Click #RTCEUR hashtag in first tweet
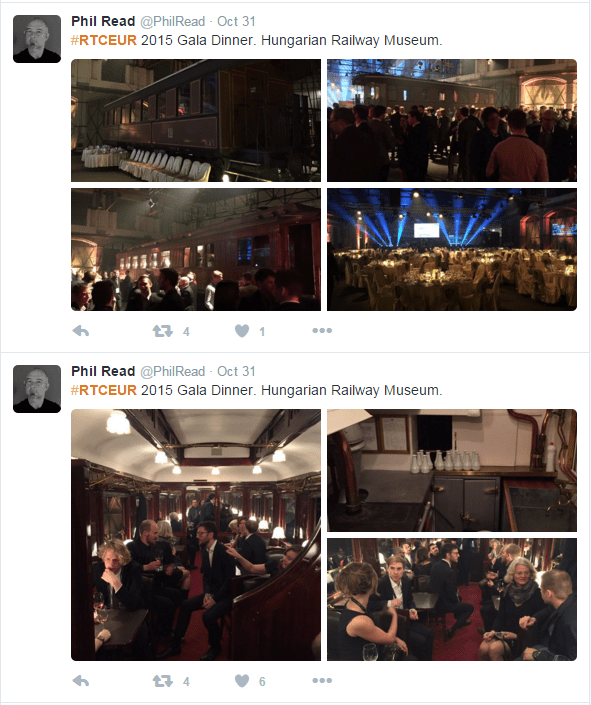591x705 pixels. 104,40
